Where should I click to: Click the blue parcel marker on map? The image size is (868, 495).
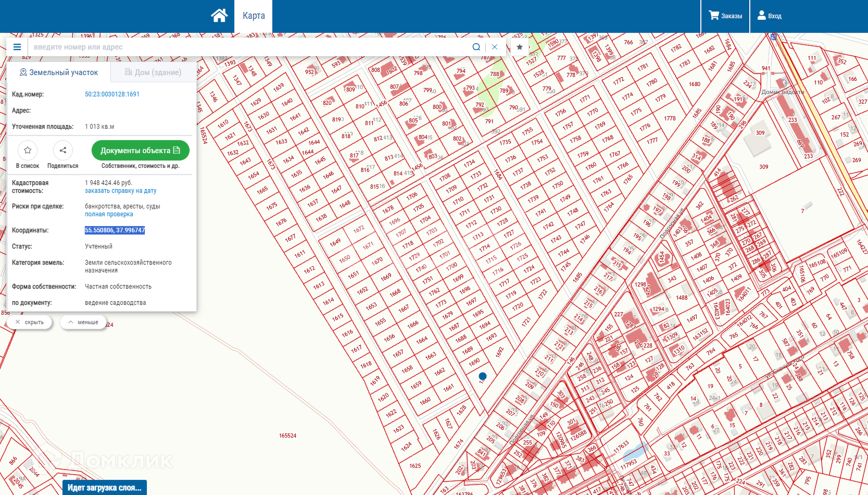pos(483,376)
